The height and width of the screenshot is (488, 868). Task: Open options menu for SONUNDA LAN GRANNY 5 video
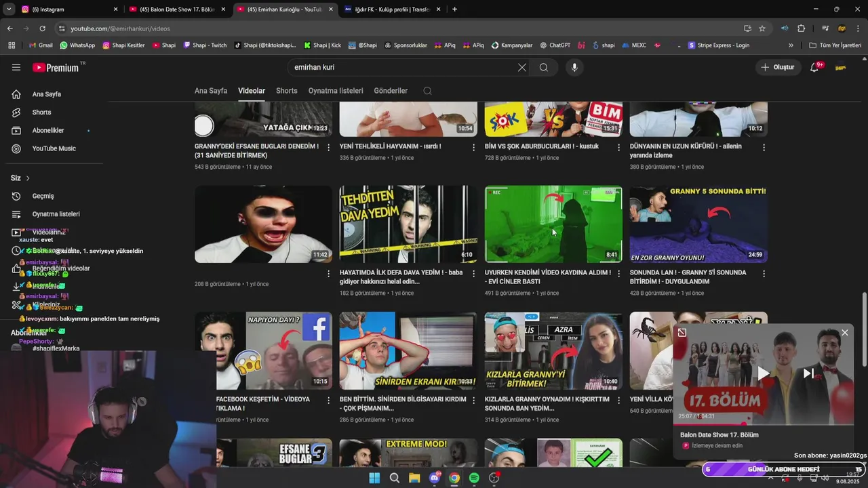click(764, 274)
